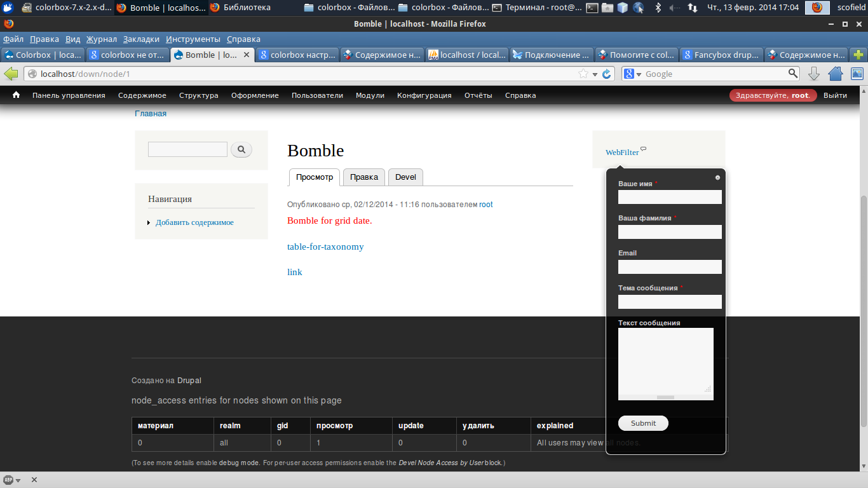The height and width of the screenshot is (488, 868).
Task: Open the URL history dropdown arrow
Action: (x=595, y=74)
